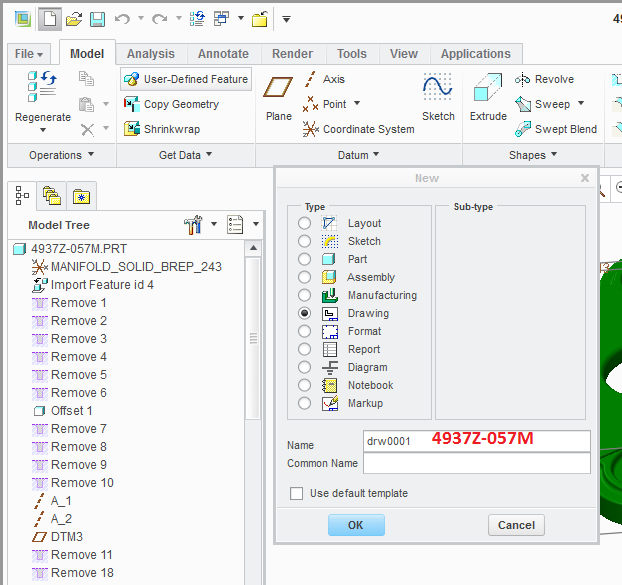Create a datum Plane
The height and width of the screenshot is (585, 622).
coord(278,87)
